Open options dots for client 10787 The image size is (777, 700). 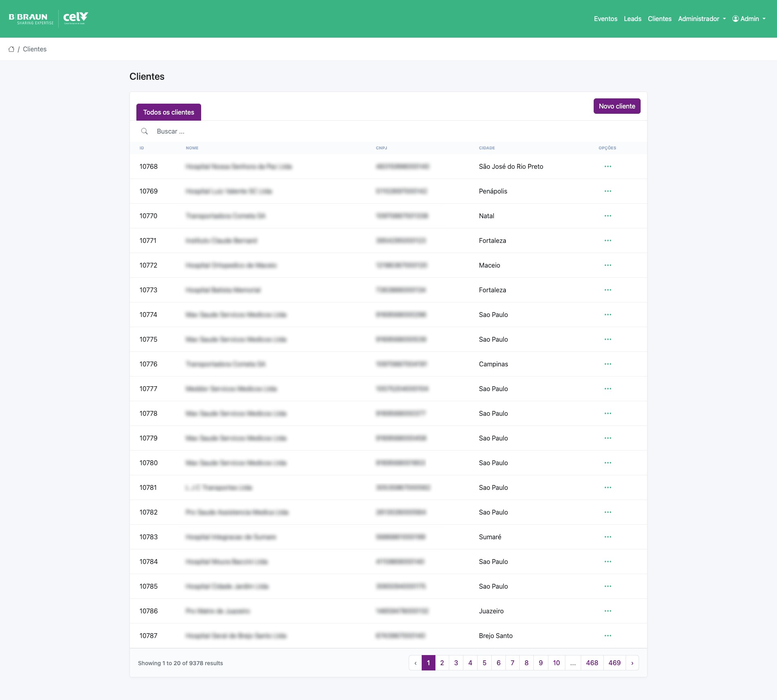(607, 636)
